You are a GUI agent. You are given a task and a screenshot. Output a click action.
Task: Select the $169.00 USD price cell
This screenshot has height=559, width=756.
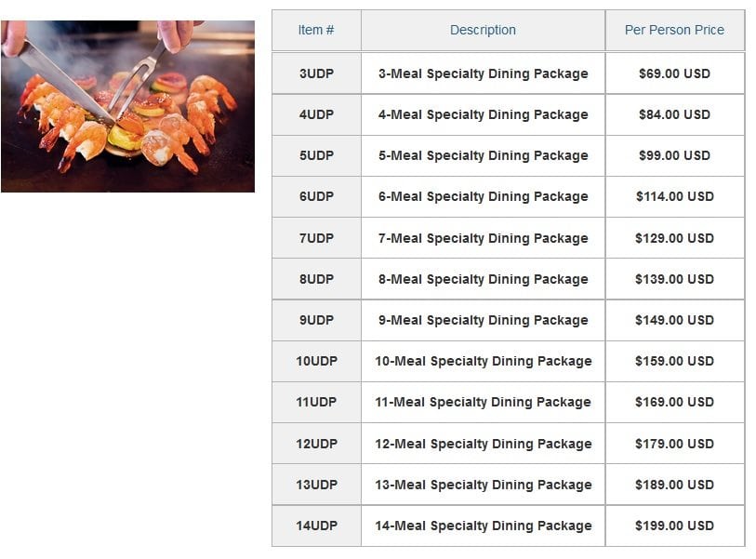674,402
